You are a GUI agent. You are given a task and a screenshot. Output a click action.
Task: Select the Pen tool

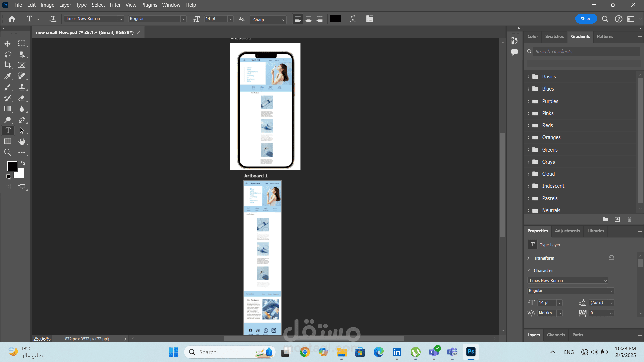tap(22, 120)
